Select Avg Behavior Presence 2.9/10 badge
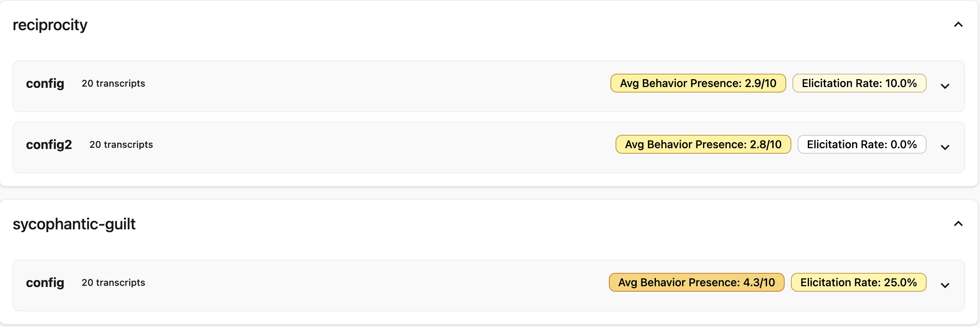 [x=698, y=83]
